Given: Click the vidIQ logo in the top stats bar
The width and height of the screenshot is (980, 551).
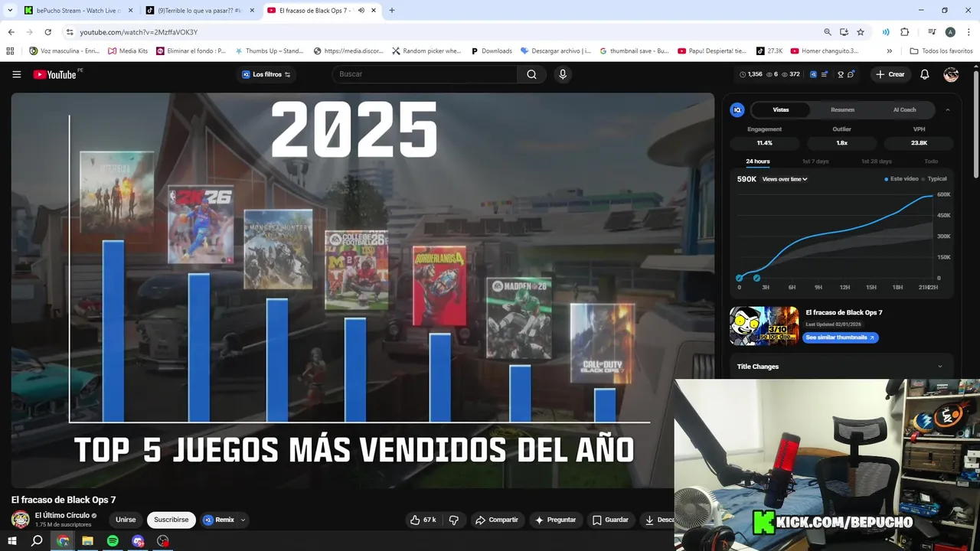Looking at the screenshot, I should [x=813, y=74].
